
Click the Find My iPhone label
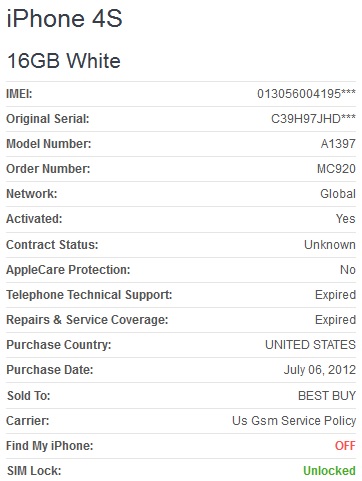click(x=50, y=446)
